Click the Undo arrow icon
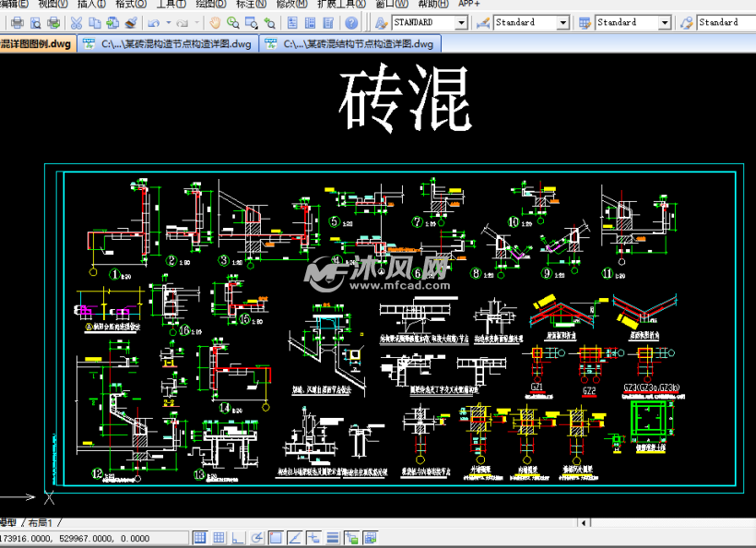The width and height of the screenshot is (756, 548). 153,22
